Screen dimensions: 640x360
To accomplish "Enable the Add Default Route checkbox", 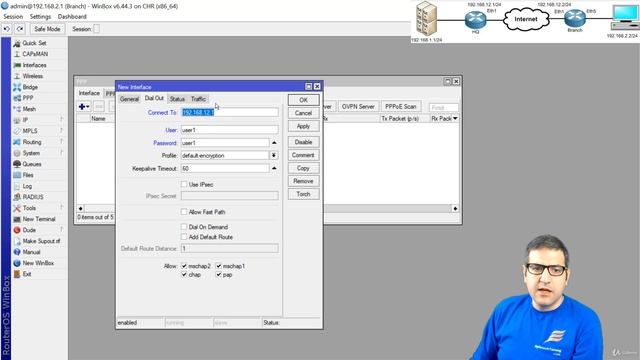I will 184,237.
